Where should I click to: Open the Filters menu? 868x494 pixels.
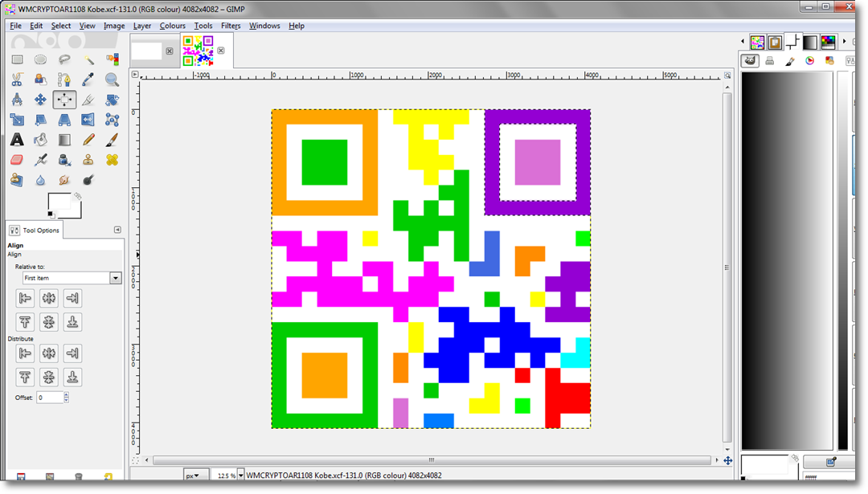tap(231, 26)
